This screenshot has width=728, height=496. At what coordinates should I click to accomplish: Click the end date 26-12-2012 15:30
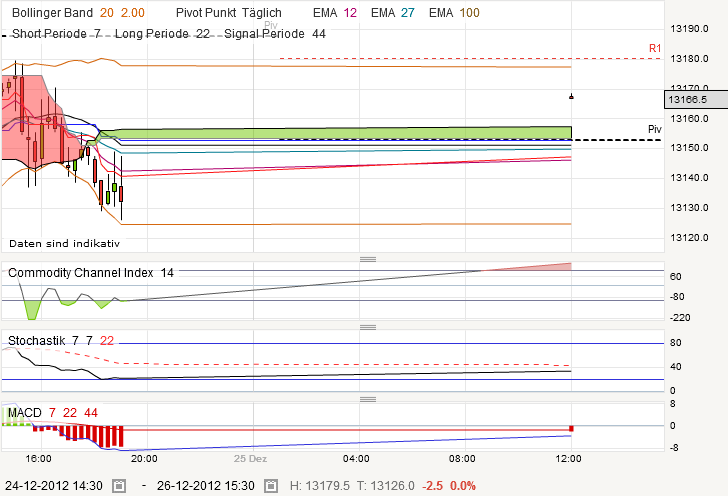[206, 486]
